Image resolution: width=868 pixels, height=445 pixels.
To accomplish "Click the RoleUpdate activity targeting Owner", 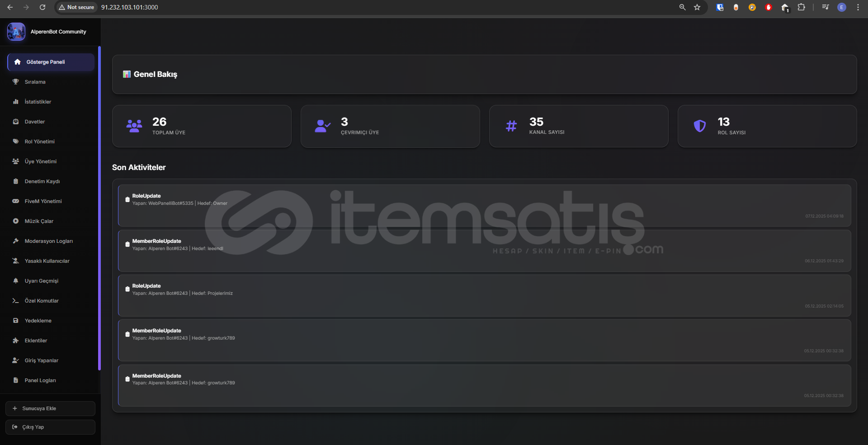I will (x=484, y=205).
